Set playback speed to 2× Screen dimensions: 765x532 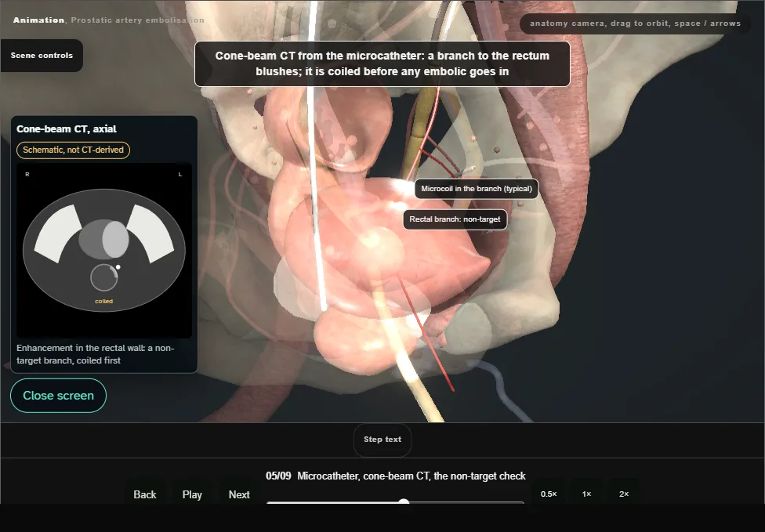tap(624, 494)
